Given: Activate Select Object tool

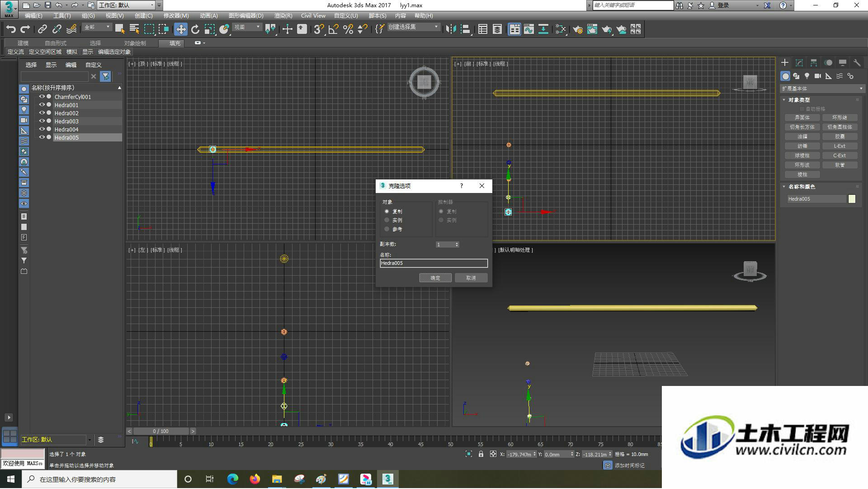Looking at the screenshot, I should pos(120,29).
